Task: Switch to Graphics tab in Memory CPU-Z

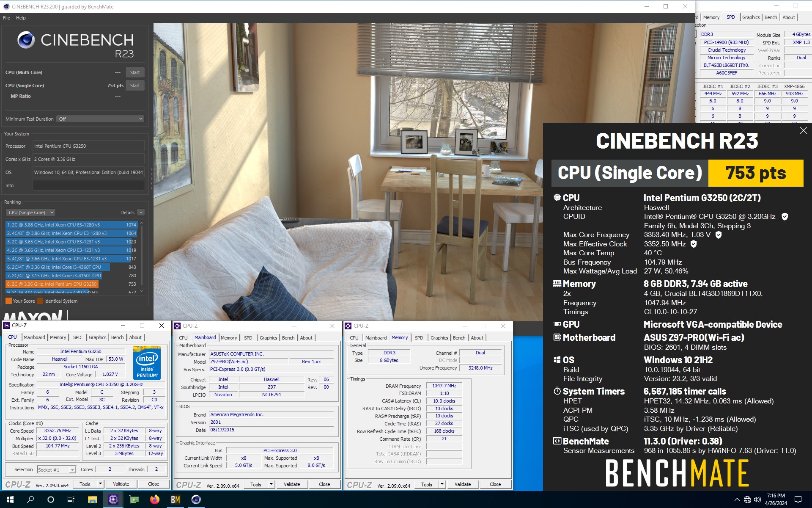Action: point(439,338)
